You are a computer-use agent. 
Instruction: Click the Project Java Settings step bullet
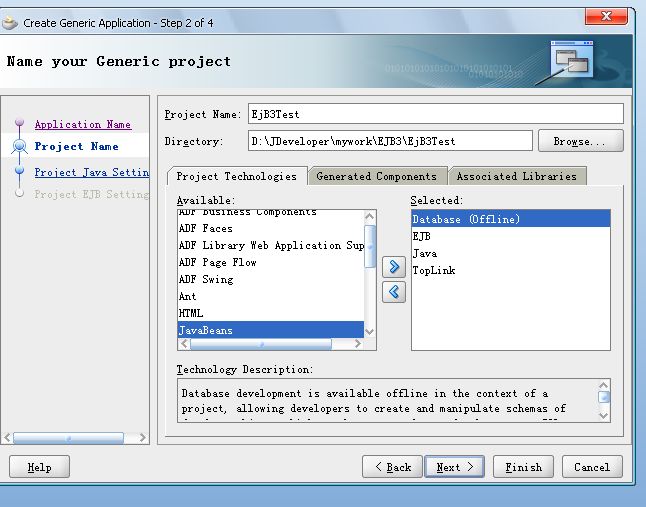[x=19, y=170]
